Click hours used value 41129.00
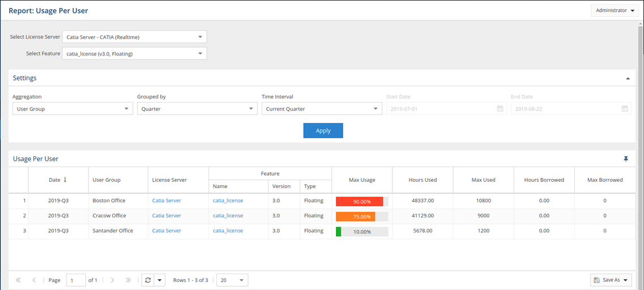644x290 pixels. click(423, 216)
